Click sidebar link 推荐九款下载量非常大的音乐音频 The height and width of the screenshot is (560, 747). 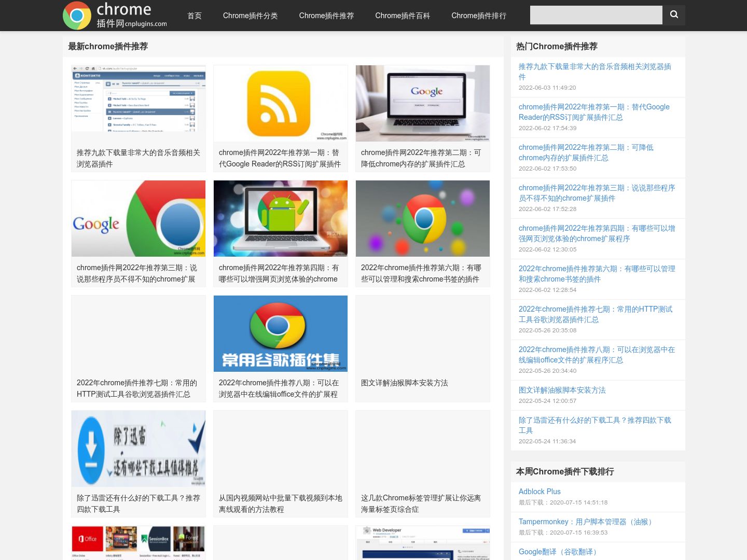(595, 72)
